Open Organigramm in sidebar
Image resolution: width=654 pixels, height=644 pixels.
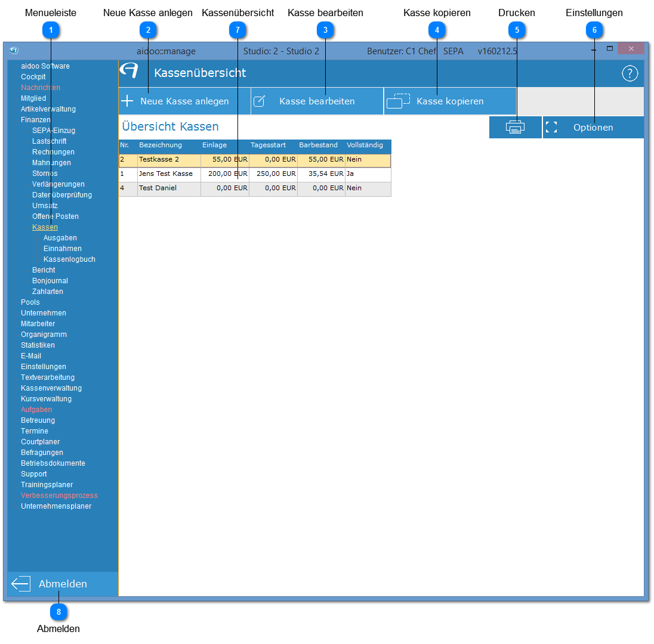click(x=44, y=335)
